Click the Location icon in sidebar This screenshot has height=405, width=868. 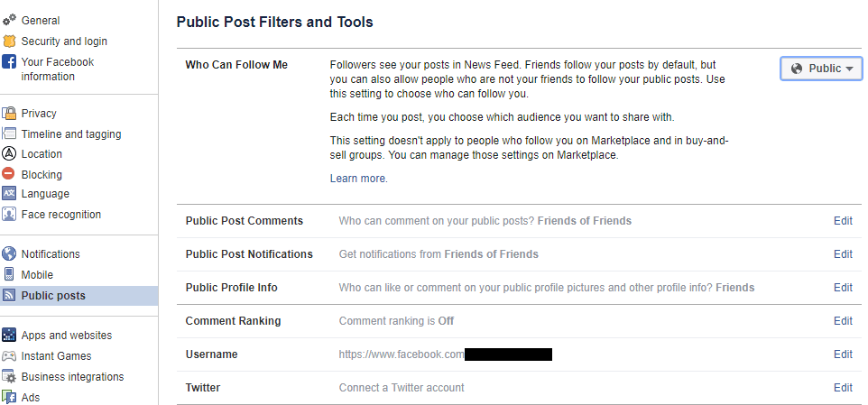point(9,154)
